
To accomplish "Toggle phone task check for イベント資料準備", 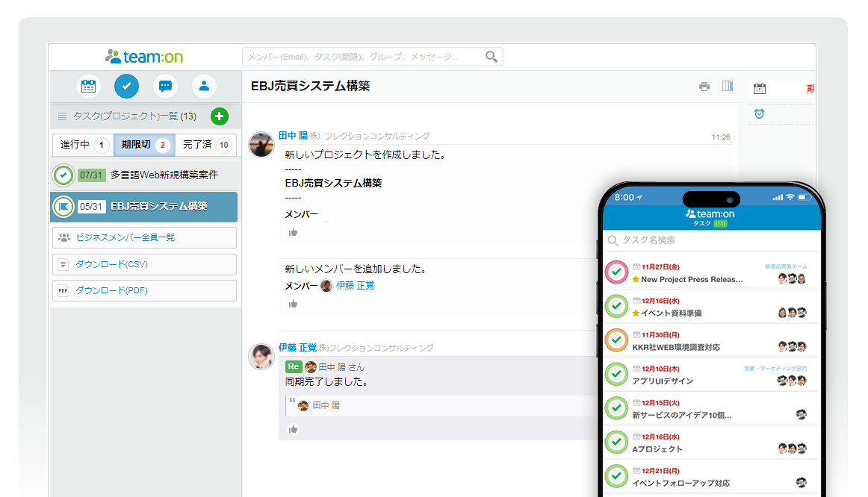I will coord(616,306).
